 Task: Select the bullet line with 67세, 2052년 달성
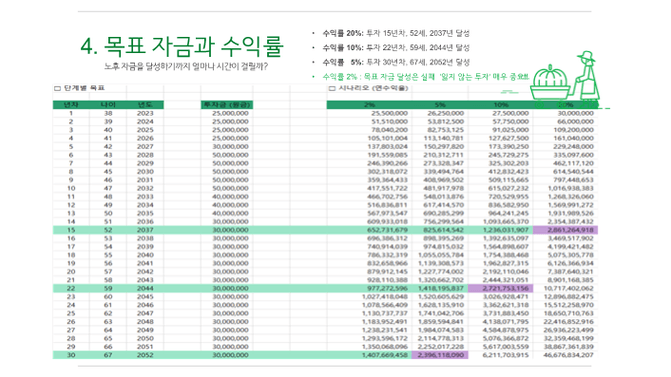click(396, 62)
